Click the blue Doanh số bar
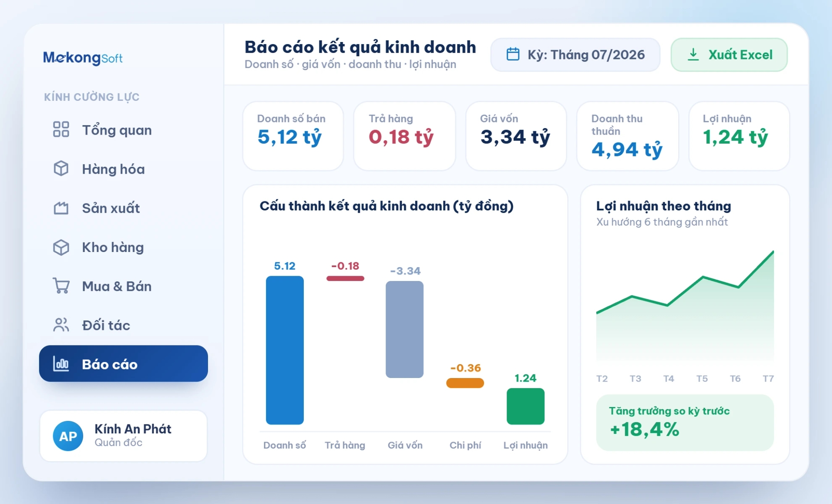The width and height of the screenshot is (832, 504). 285,350
